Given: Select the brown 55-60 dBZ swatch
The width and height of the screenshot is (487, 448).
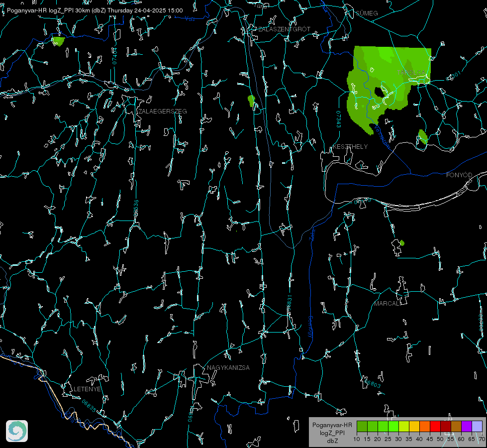Looking at the screenshot, I should tap(456, 426).
